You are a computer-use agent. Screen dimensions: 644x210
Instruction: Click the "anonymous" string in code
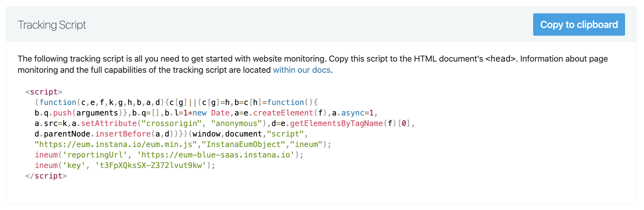pyautogui.click(x=236, y=123)
